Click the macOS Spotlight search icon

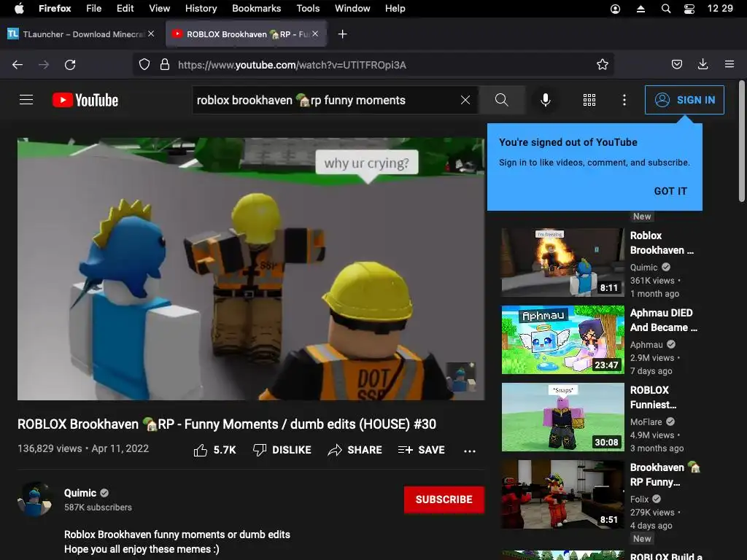tap(666, 9)
